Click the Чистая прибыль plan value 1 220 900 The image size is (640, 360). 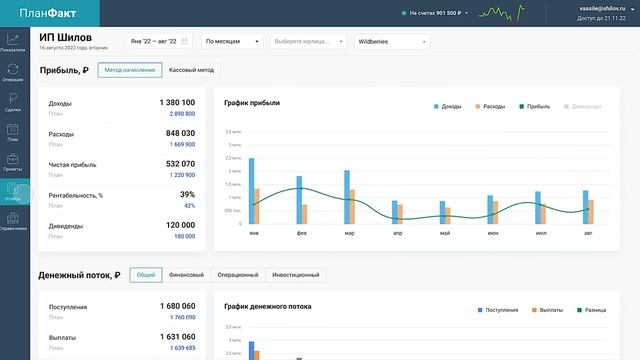[182, 175]
